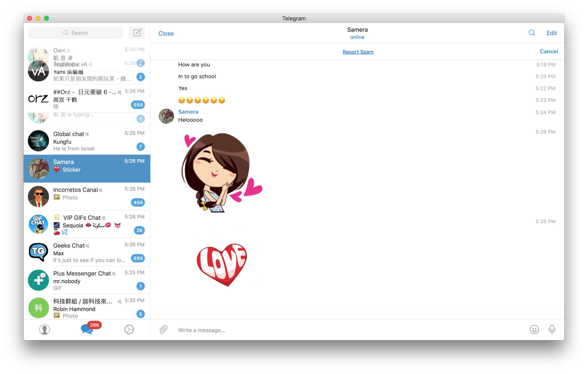Click the "Helooooo" message text
The width and height of the screenshot is (588, 374).
(x=190, y=120)
